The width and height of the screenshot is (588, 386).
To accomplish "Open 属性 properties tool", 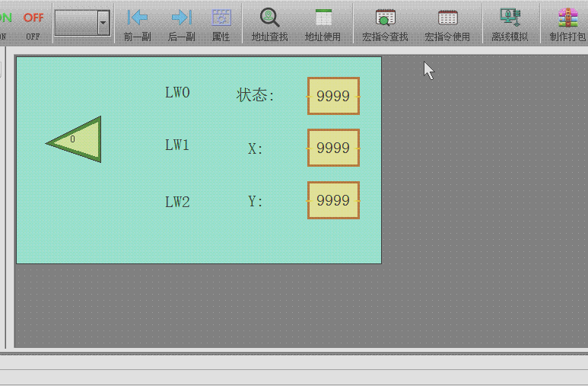I will point(221,18).
